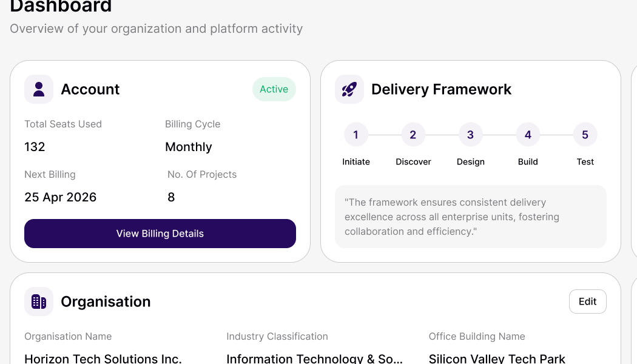Click the Build step label

click(x=528, y=162)
